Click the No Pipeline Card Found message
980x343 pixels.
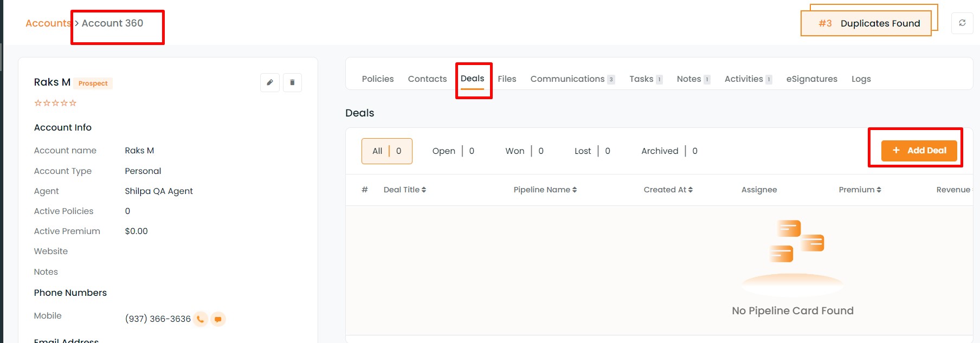[x=792, y=311]
